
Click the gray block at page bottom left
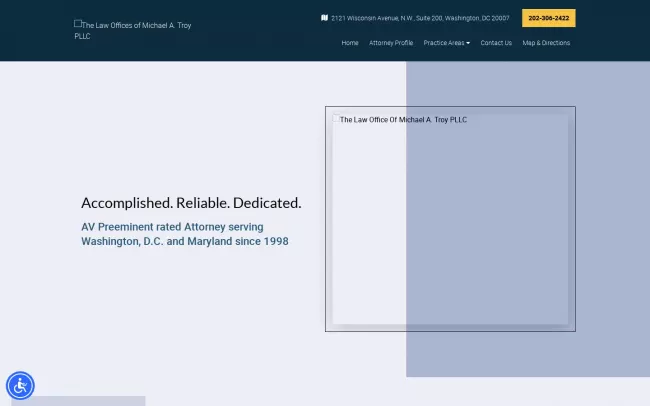[x=80, y=401]
